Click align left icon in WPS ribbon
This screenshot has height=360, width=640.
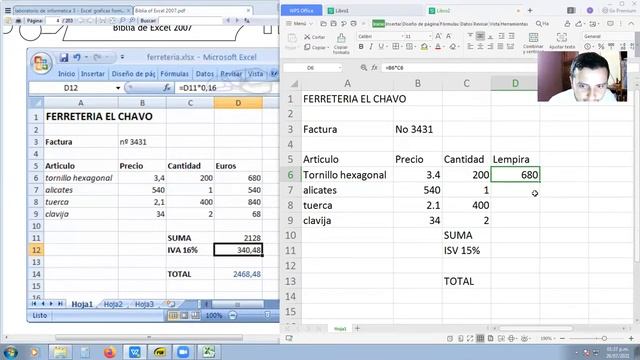pos(470,47)
